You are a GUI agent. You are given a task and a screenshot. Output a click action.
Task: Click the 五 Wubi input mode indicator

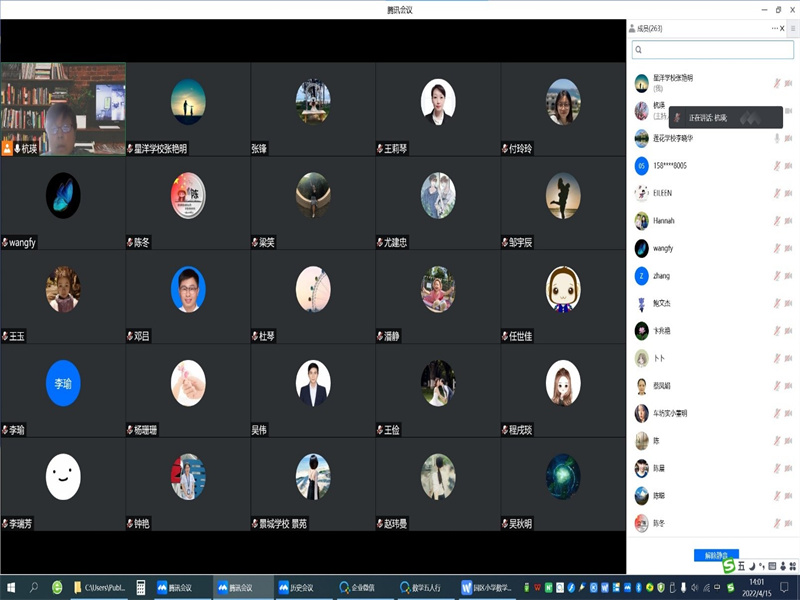(x=741, y=566)
